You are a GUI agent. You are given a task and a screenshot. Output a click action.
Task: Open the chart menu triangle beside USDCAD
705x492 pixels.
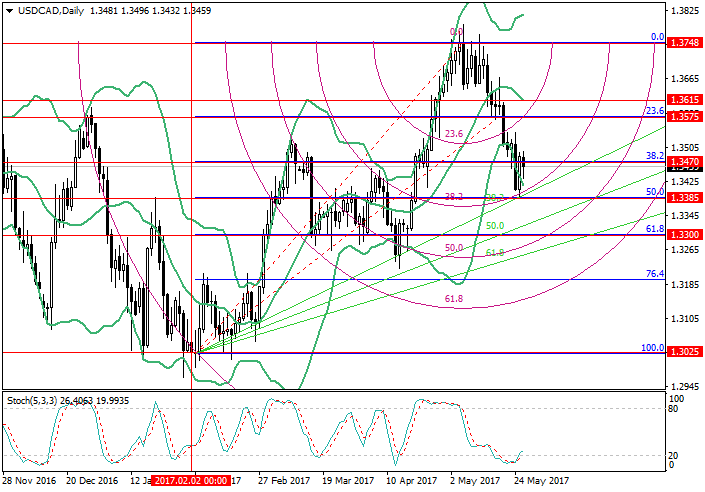(9, 11)
